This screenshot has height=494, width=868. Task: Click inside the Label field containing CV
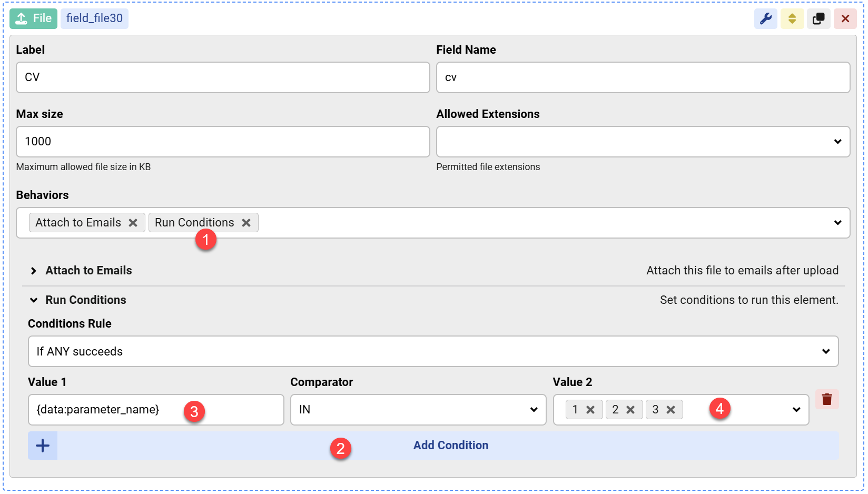pos(222,77)
